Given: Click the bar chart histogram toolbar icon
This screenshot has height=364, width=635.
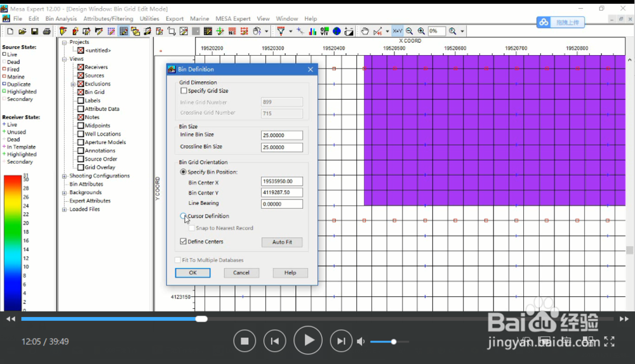Looking at the screenshot, I should coord(312,31).
